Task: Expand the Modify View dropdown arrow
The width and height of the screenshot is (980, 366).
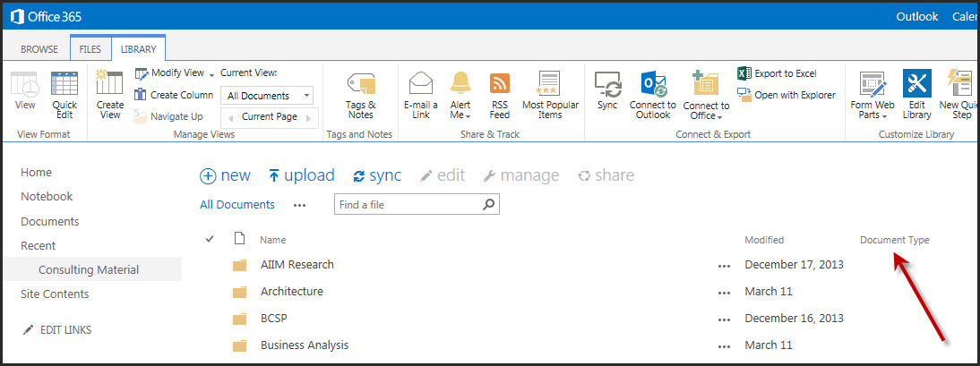Action: pyautogui.click(x=211, y=73)
